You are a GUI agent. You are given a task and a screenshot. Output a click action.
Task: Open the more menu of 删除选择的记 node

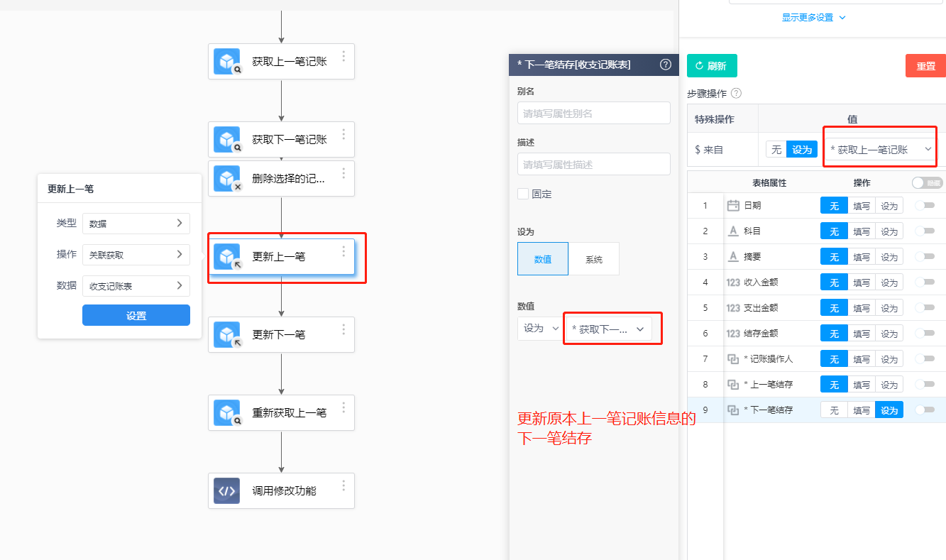343,173
